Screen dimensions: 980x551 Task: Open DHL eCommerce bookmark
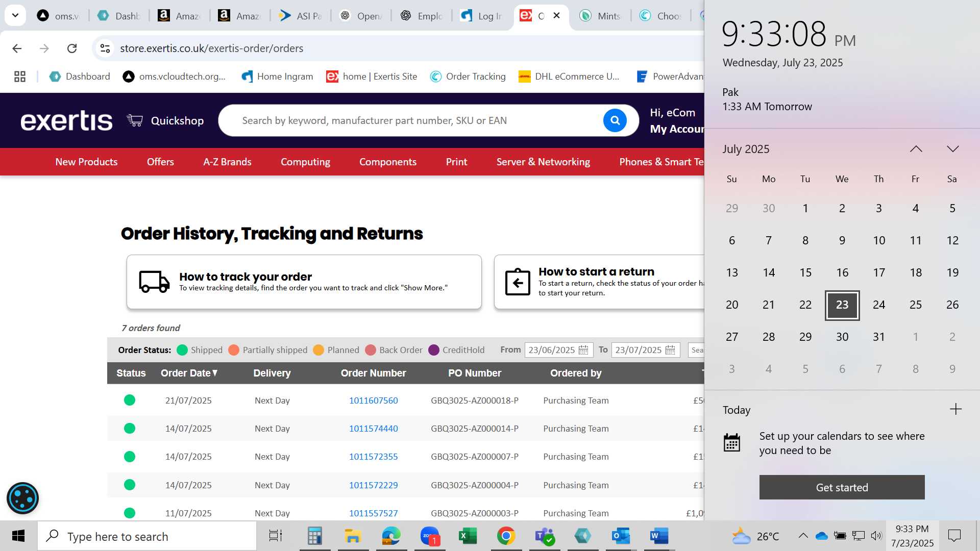[569, 77]
